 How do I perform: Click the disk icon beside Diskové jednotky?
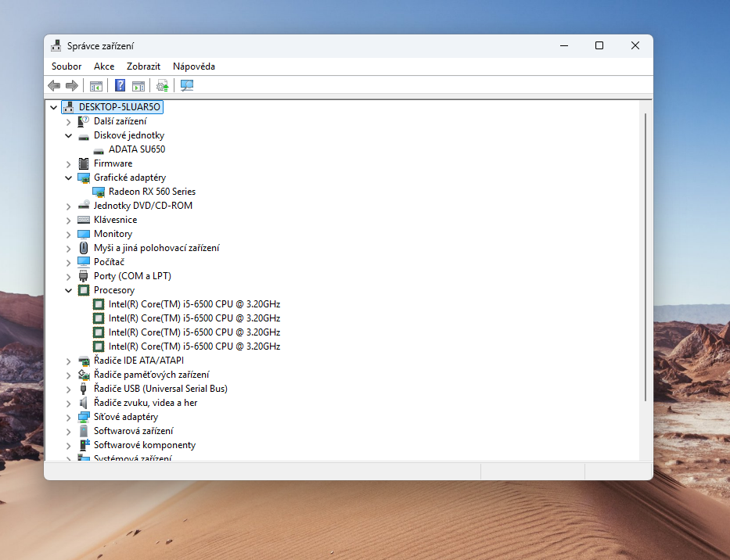pos(83,135)
